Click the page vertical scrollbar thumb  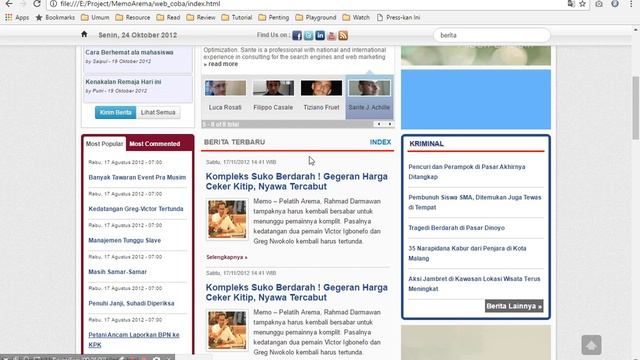pos(636,108)
